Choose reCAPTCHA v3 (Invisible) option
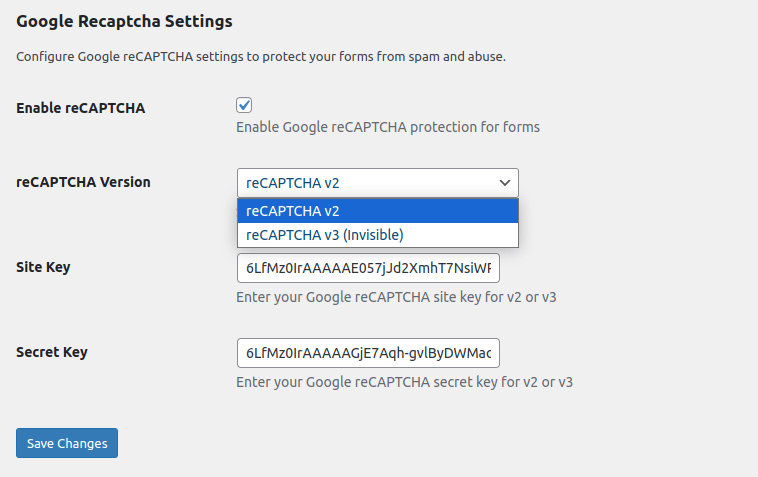Screen dimensions: 758x477 click(x=378, y=235)
